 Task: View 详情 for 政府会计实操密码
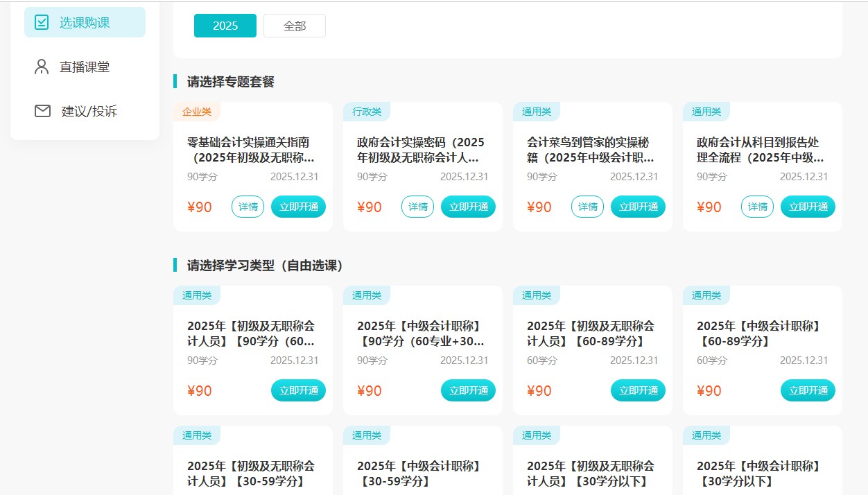click(418, 207)
